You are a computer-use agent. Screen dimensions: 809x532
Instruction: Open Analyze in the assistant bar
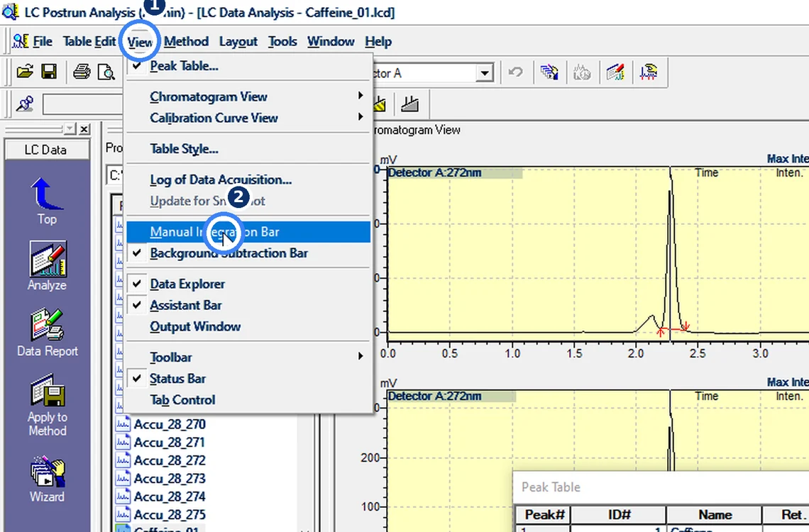click(47, 265)
